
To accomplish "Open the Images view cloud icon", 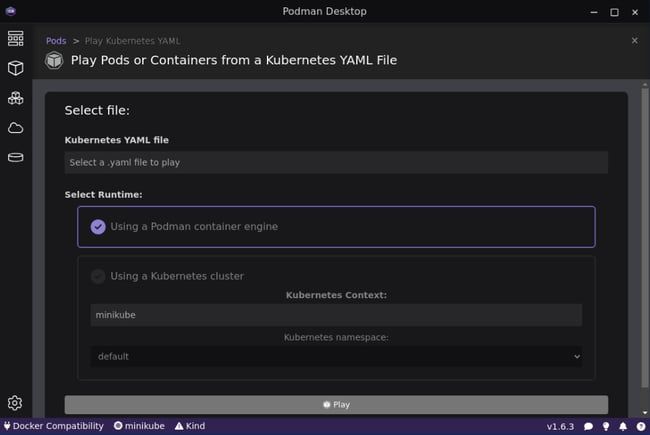I will [x=15, y=128].
